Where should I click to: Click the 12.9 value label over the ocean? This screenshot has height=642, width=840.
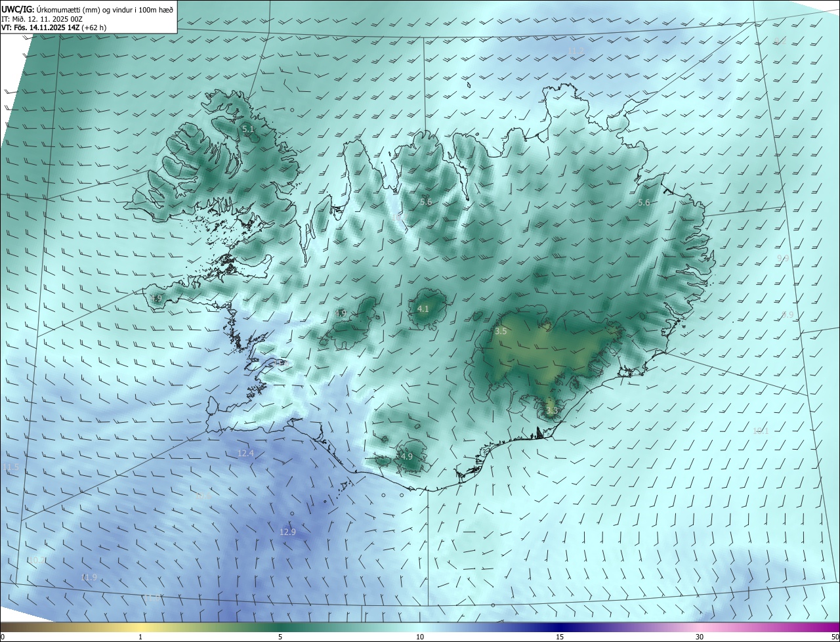click(x=287, y=532)
